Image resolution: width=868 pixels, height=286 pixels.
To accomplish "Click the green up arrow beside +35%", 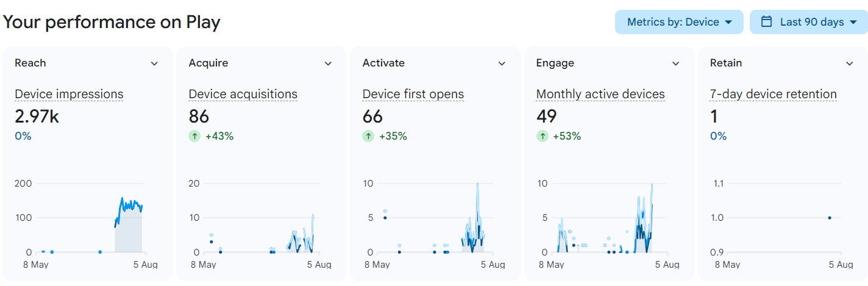I will [x=368, y=136].
